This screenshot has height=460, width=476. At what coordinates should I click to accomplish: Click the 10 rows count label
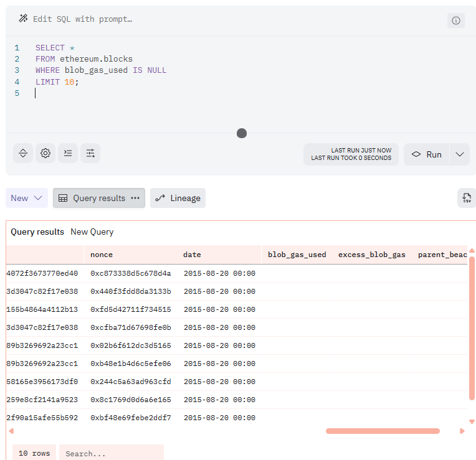pyautogui.click(x=34, y=453)
